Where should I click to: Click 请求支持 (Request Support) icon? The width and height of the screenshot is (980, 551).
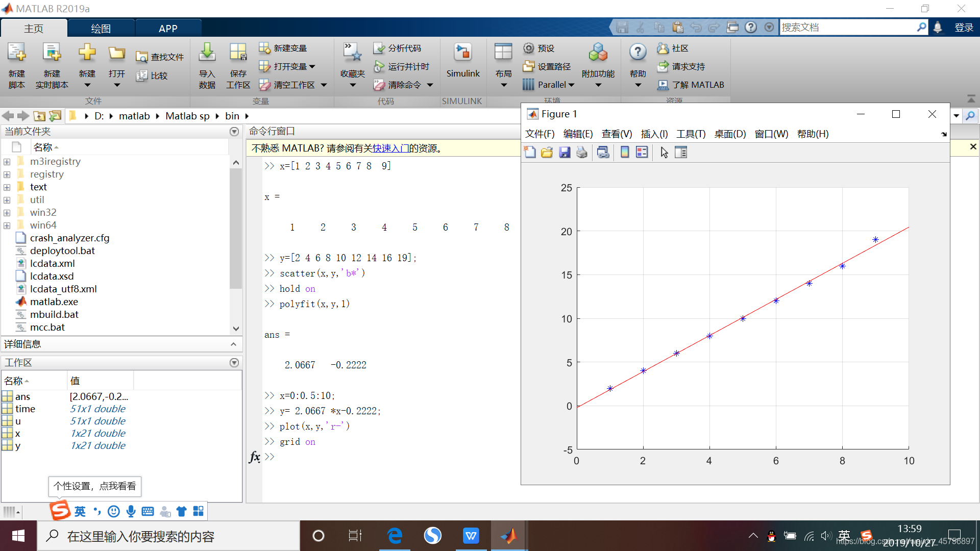pyautogui.click(x=663, y=66)
